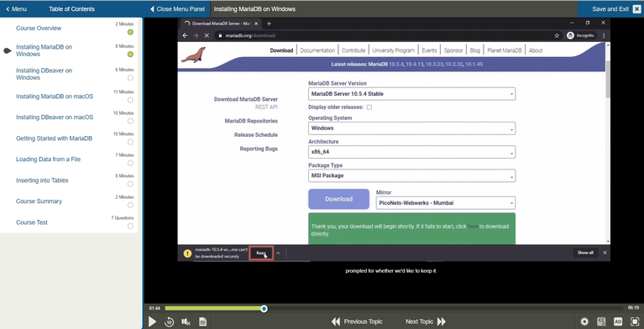Open Installing DBeaver on Windows topic
Screen dimensions: 644x329
[44, 74]
